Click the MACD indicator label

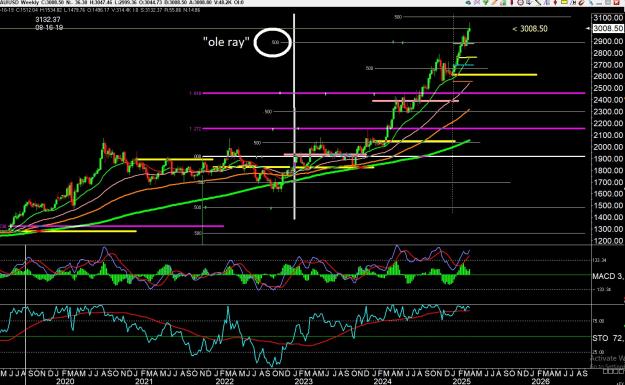click(608, 276)
